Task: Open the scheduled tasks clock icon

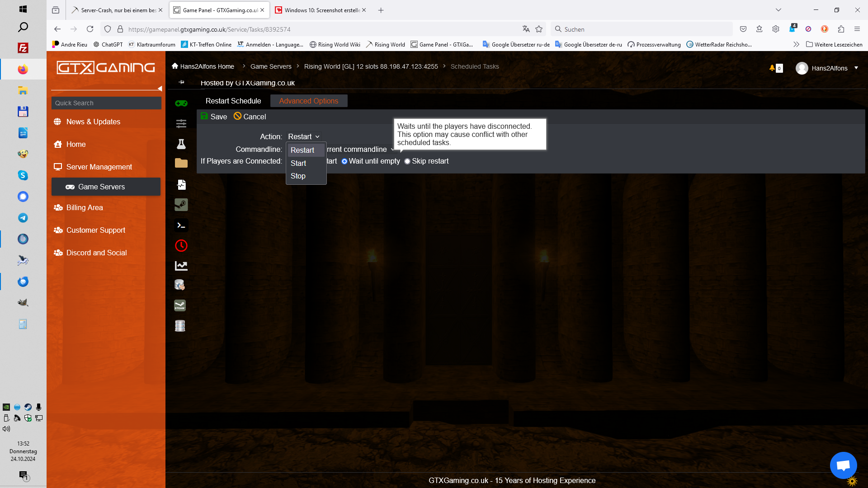Action: click(181, 245)
